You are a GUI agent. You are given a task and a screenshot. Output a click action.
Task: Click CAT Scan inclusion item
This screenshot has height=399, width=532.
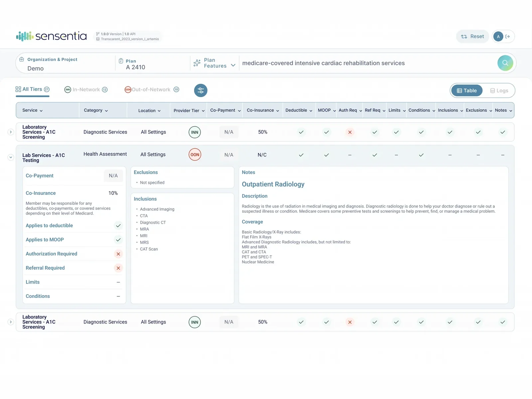click(x=149, y=249)
